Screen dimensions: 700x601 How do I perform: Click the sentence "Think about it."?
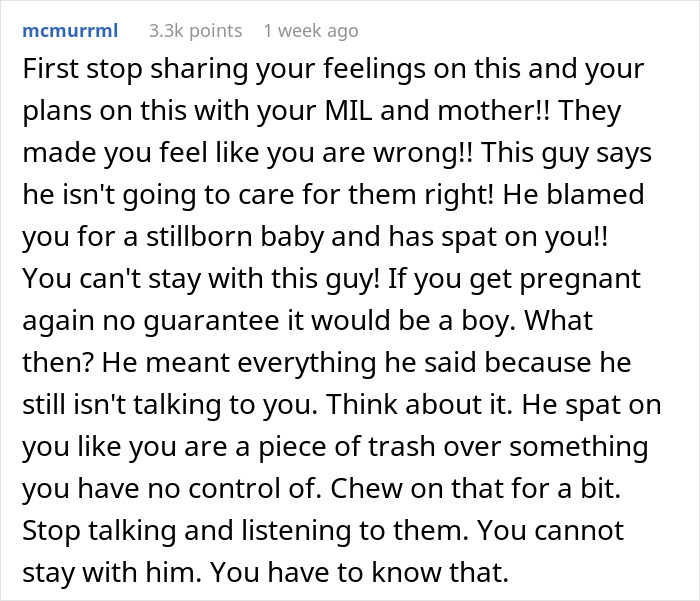[419, 404]
